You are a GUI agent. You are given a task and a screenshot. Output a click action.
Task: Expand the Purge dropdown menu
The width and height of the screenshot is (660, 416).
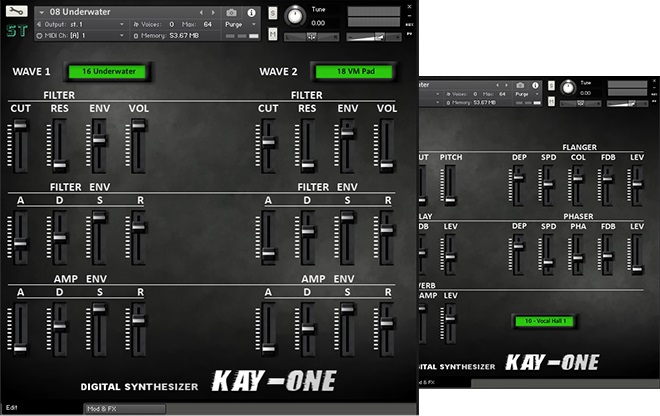241,24
